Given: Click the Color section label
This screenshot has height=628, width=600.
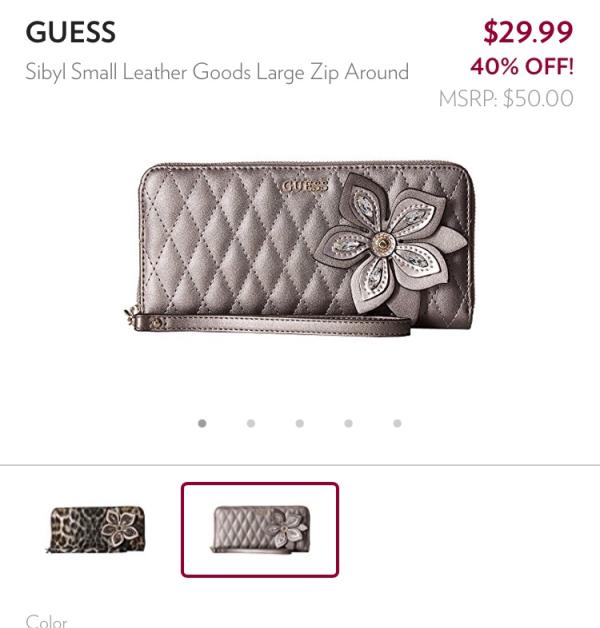Looking at the screenshot, I should [46, 621].
